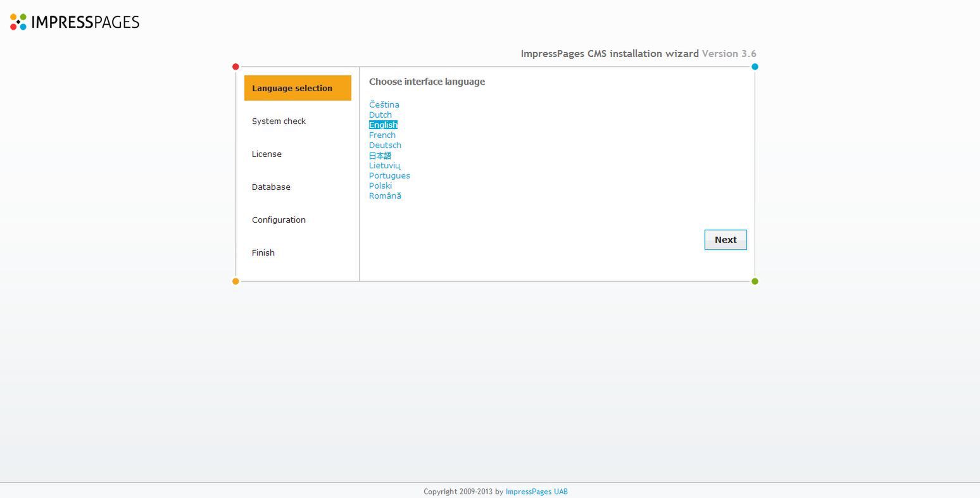This screenshot has width=980, height=498.
Task: Go to the Database step
Action: [x=271, y=187]
